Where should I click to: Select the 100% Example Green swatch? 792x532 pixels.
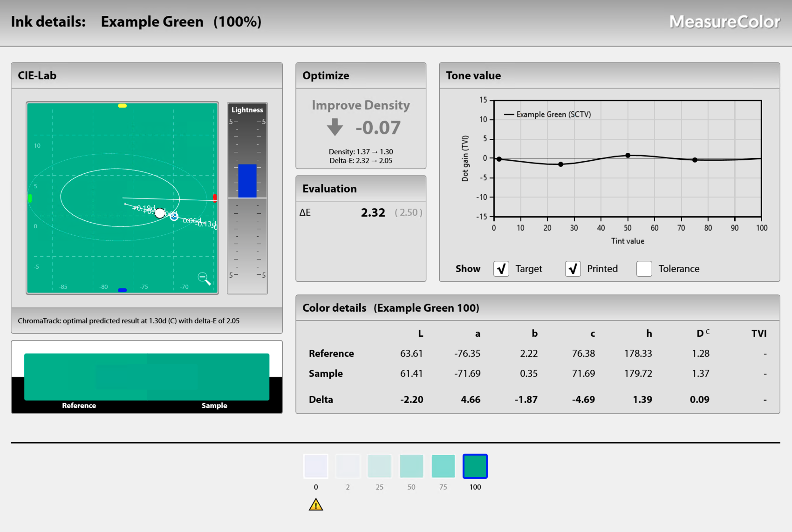[x=475, y=466]
